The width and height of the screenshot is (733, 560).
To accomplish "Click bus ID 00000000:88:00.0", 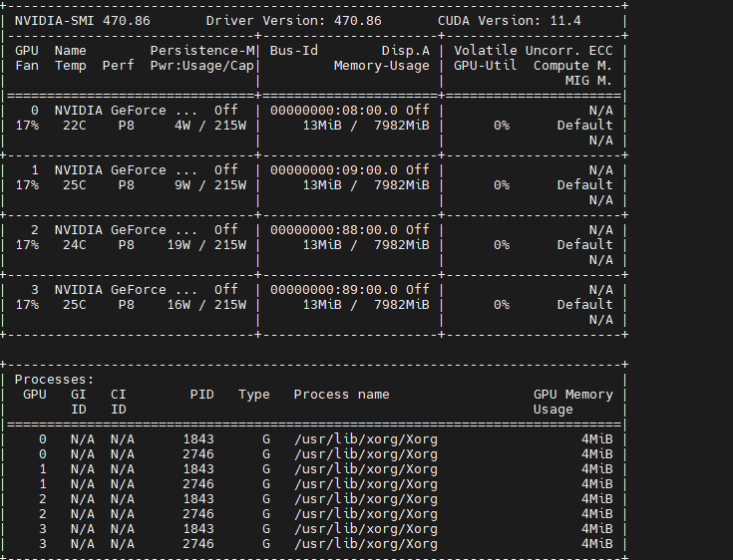I will [334, 230].
